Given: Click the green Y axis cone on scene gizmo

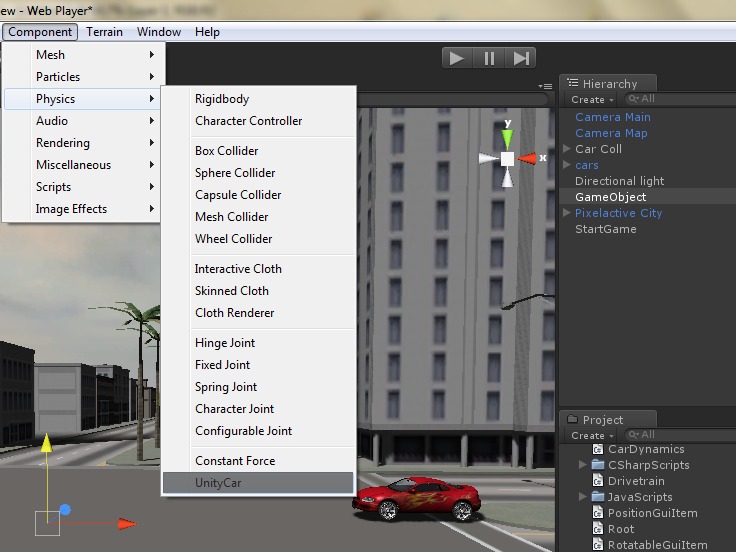Looking at the screenshot, I should (x=507, y=139).
